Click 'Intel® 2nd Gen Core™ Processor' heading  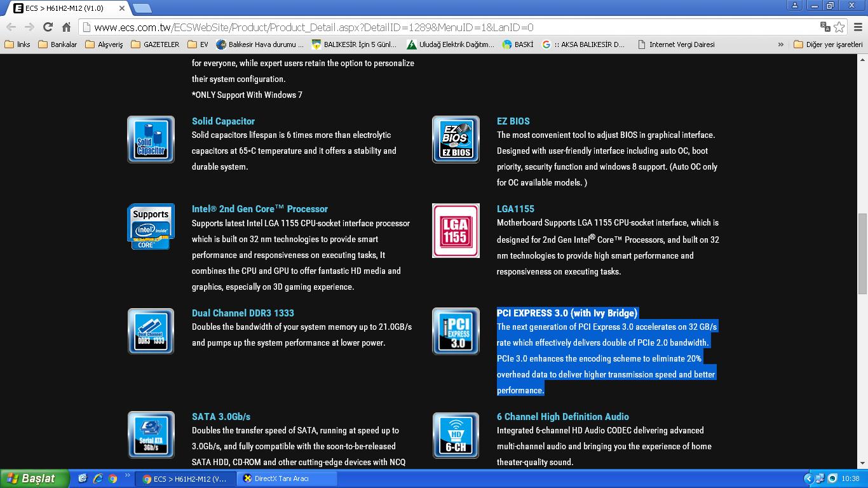pos(260,208)
